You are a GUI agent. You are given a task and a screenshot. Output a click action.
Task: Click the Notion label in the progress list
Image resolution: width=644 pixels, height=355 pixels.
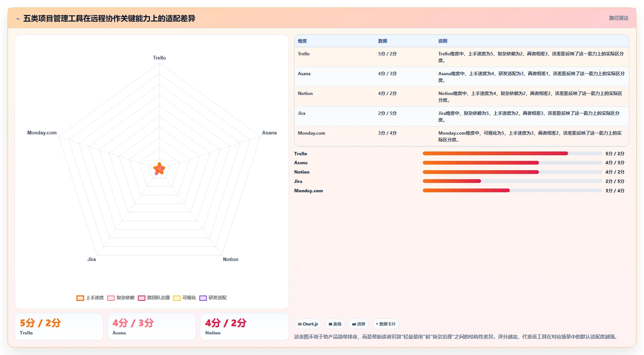point(302,172)
